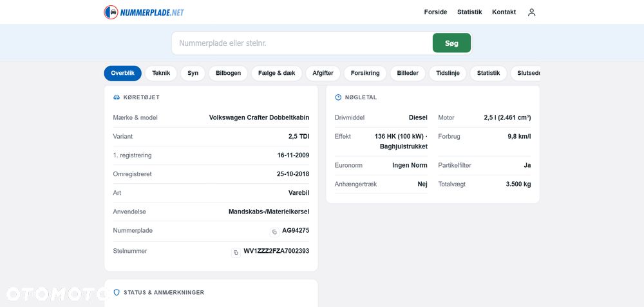Copy the Nummerplade AG94275 value
The height and width of the screenshot is (307, 644).
[x=274, y=232]
